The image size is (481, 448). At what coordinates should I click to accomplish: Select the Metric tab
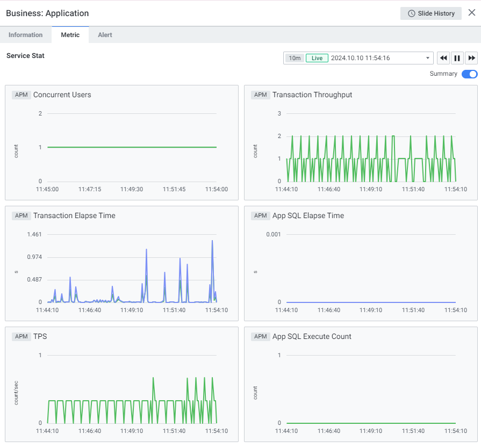(x=70, y=35)
